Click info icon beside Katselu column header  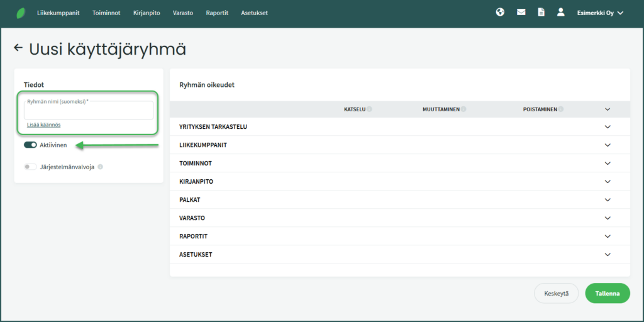click(x=370, y=109)
